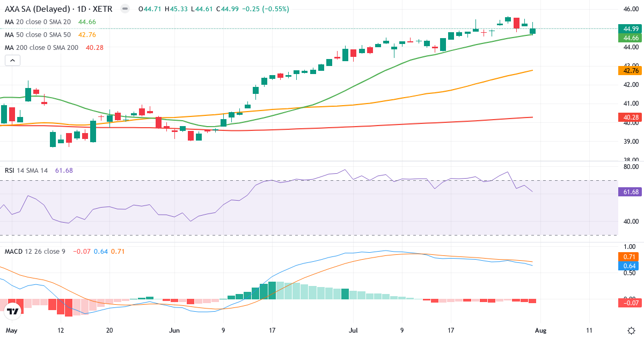
Task: Click the orange 0.71 MACD signal label
Action: pos(628,256)
